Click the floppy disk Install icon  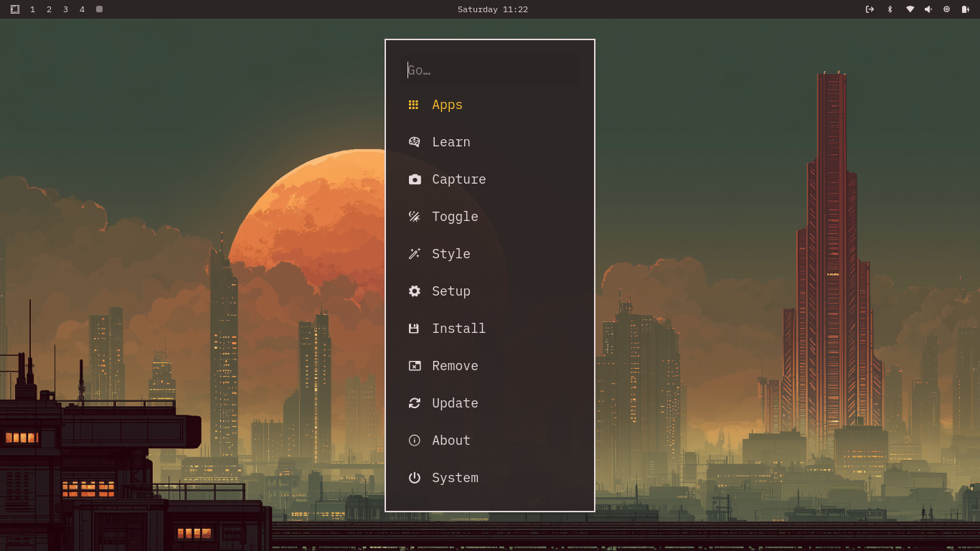[414, 329]
